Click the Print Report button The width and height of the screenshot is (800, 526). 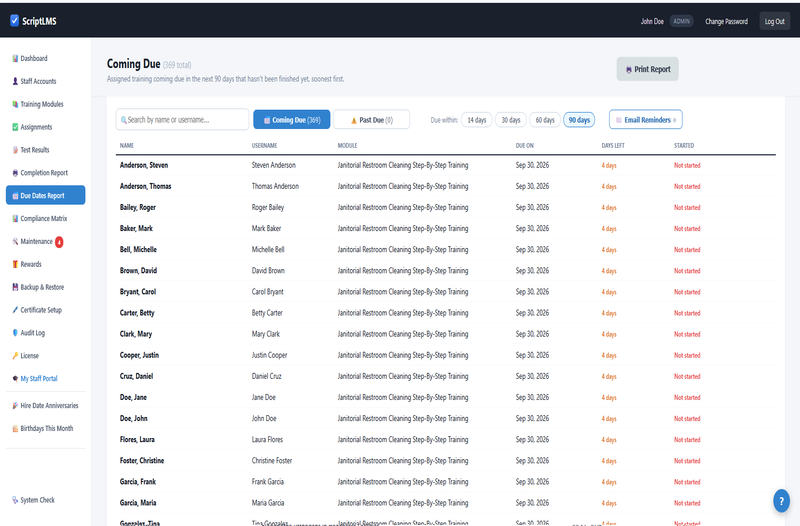pos(647,69)
